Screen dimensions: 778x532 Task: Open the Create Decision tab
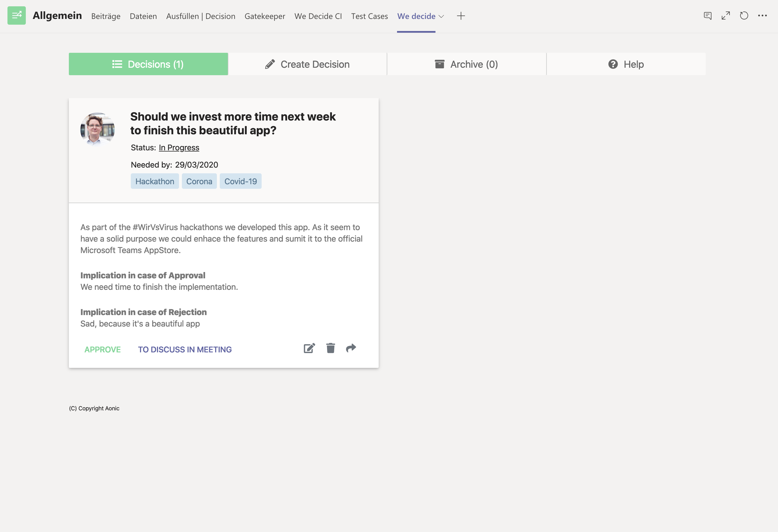pos(307,64)
